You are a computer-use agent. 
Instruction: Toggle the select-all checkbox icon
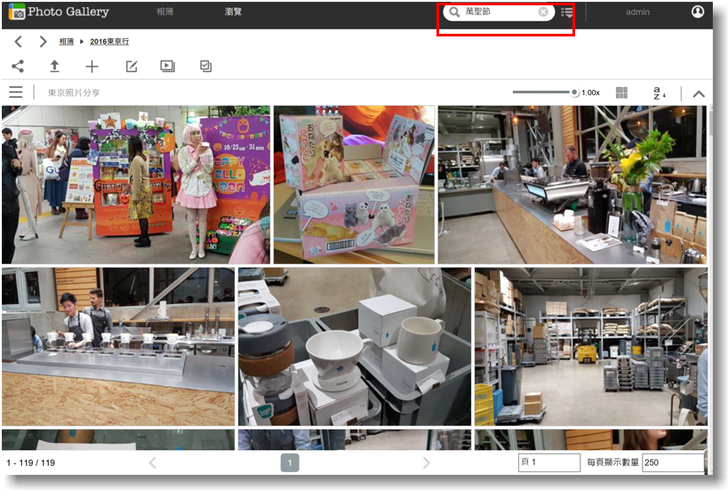click(x=205, y=66)
